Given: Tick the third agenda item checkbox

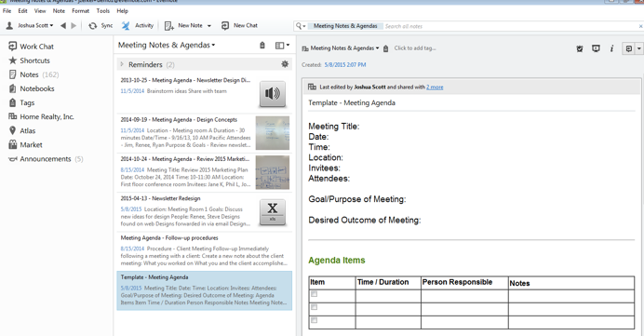Looking at the screenshot, I should [315, 320].
